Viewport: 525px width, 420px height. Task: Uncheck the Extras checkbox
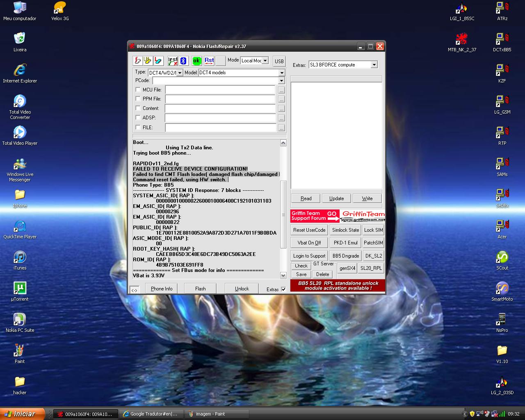[283, 289]
